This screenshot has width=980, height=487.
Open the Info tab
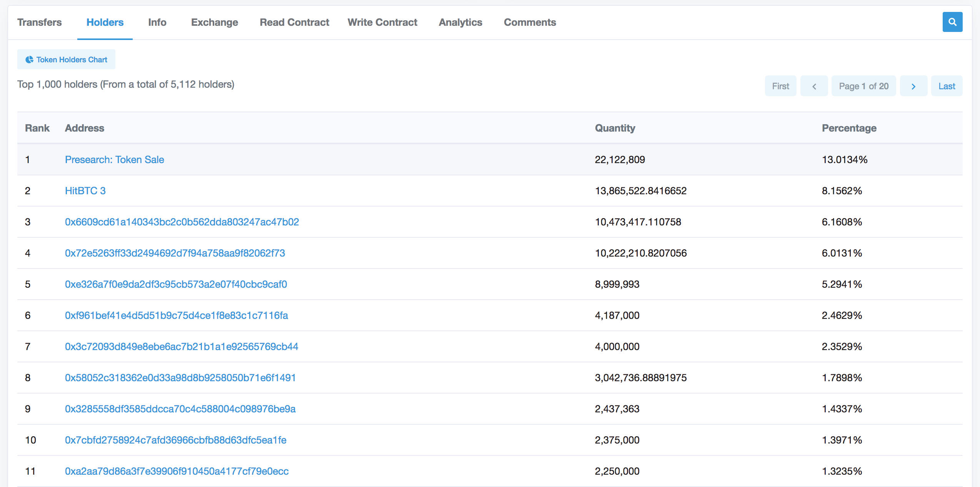coord(157,22)
